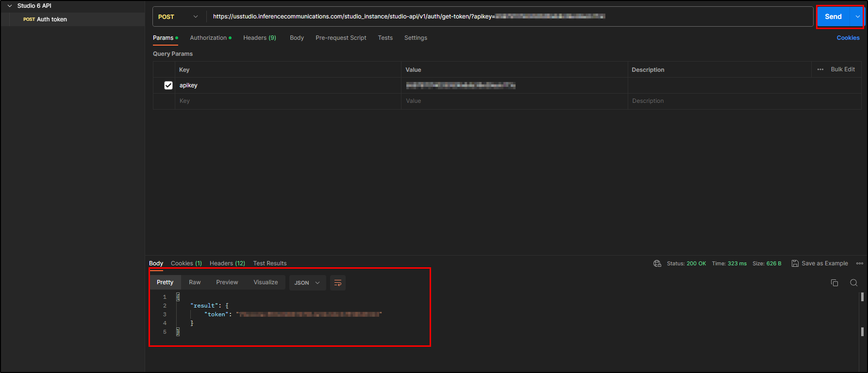This screenshot has height=373, width=868.
Task: Switch to Pre-request Script tab
Action: click(341, 38)
